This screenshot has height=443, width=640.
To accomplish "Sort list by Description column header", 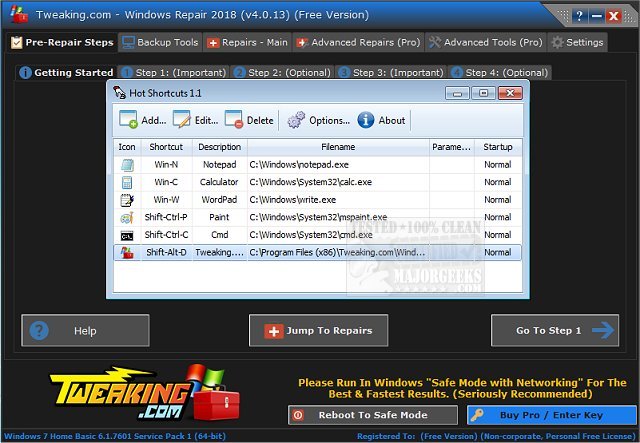I will tap(220, 147).
